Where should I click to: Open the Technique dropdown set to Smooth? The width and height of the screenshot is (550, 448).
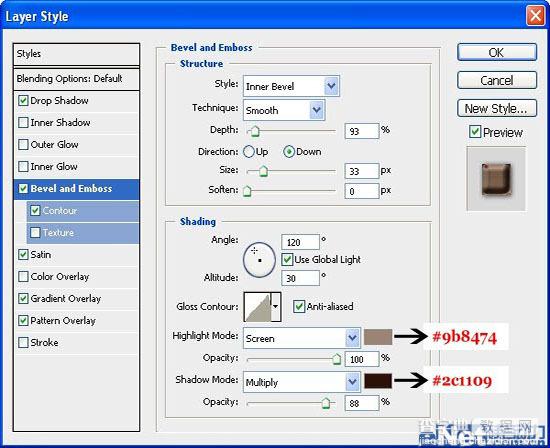pos(284,110)
